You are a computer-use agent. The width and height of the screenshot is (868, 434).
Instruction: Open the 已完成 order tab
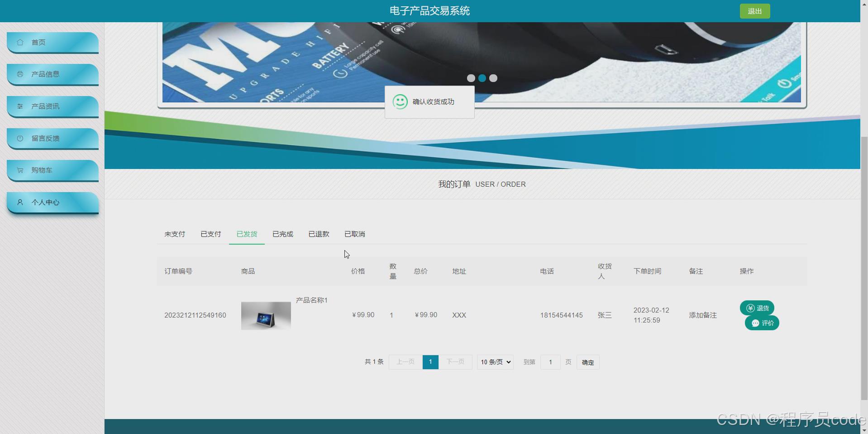(x=282, y=234)
